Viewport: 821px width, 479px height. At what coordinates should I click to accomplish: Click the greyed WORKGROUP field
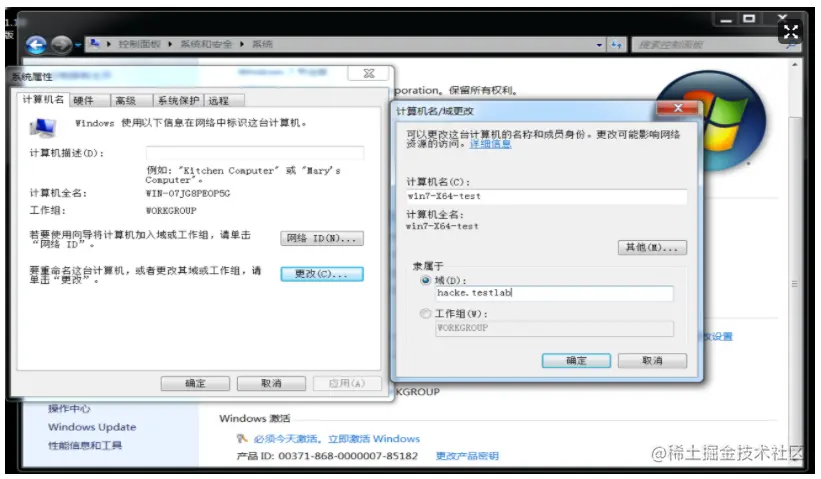554,328
